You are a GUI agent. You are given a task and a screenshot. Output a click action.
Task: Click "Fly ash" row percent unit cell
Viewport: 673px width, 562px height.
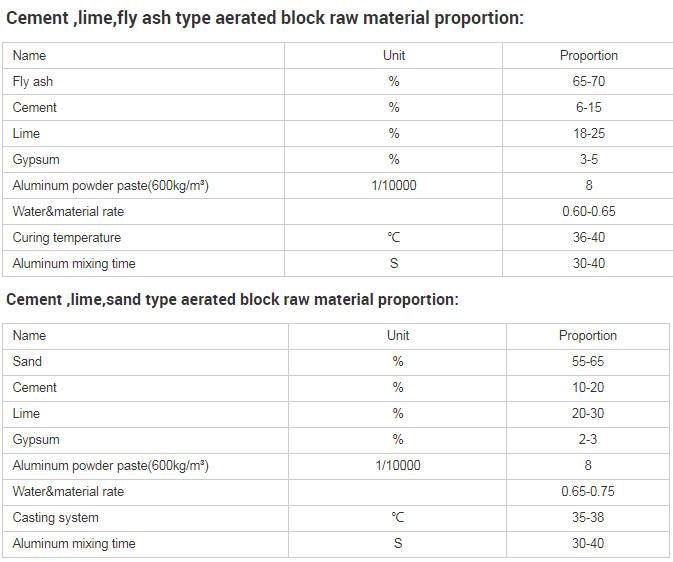coord(394,82)
